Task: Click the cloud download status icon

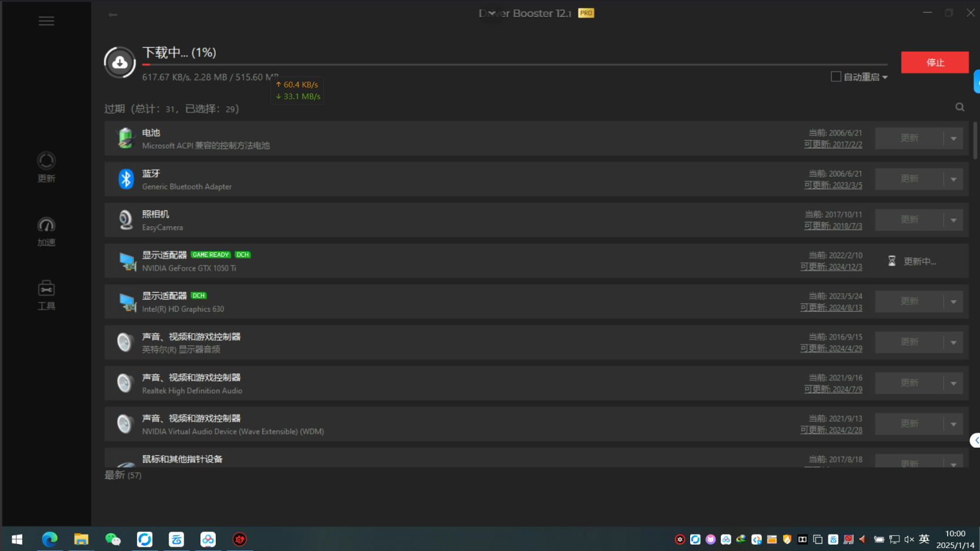Action: click(120, 62)
